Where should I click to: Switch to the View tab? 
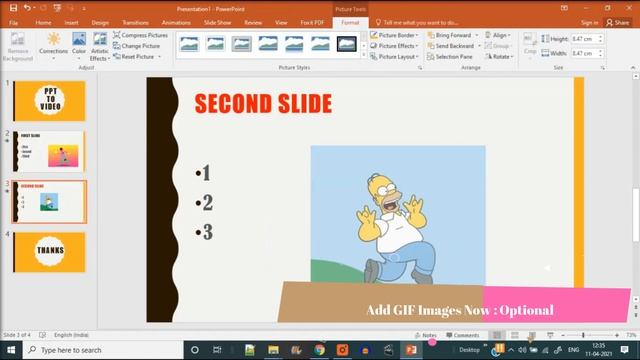[281, 22]
